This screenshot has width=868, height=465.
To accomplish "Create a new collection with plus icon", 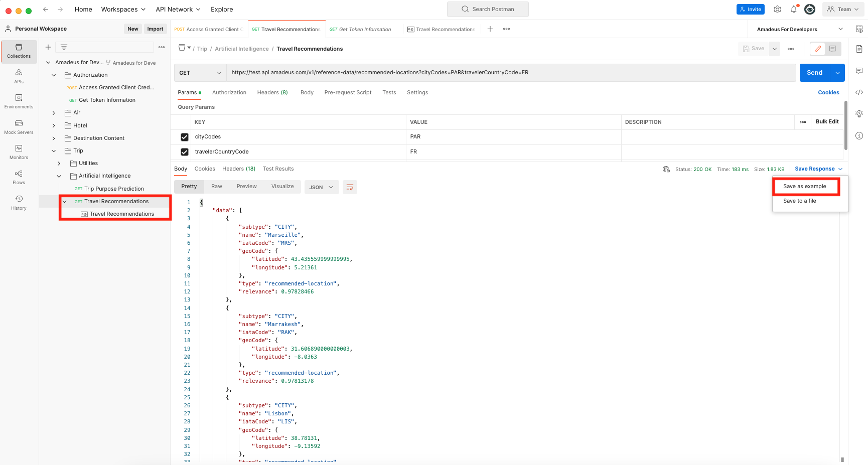I will click(x=48, y=47).
